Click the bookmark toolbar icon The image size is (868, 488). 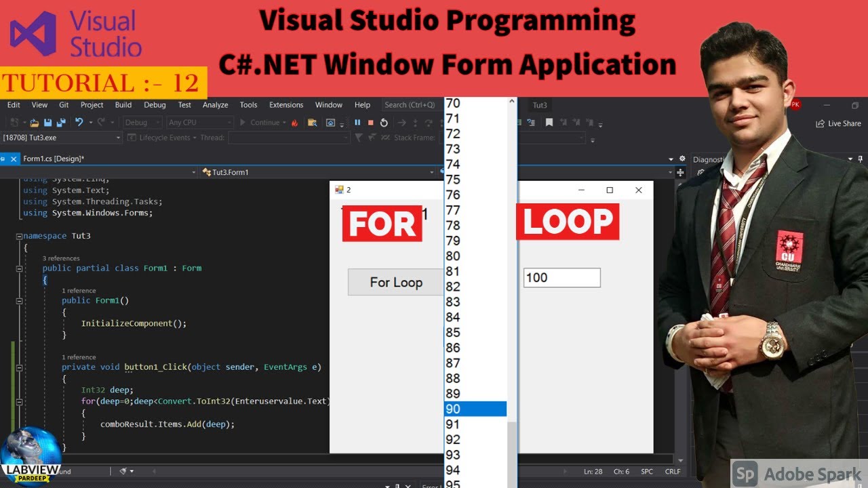549,123
